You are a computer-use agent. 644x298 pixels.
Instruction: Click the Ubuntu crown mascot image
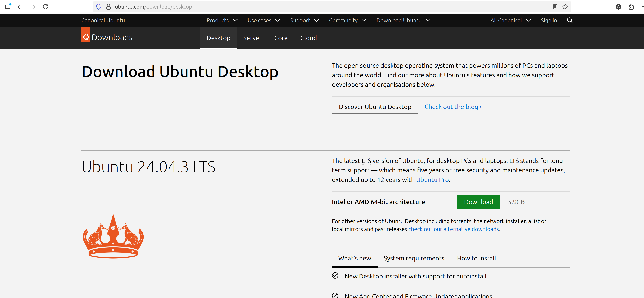pos(113,236)
